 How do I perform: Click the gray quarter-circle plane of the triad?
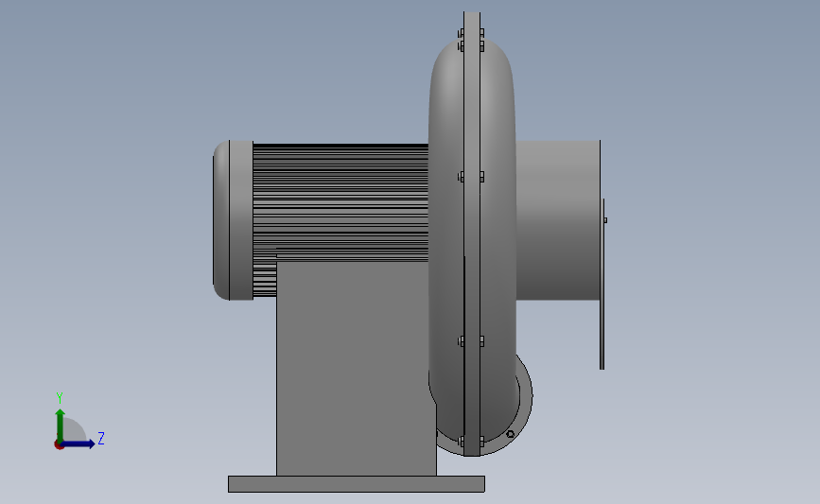tap(73, 429)
